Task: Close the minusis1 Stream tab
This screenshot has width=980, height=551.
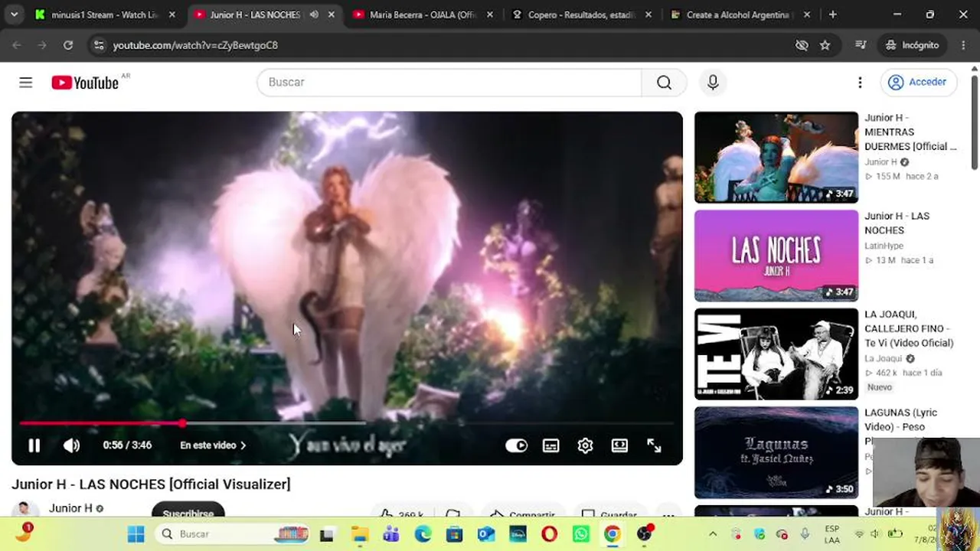Action: pos(172,15)
